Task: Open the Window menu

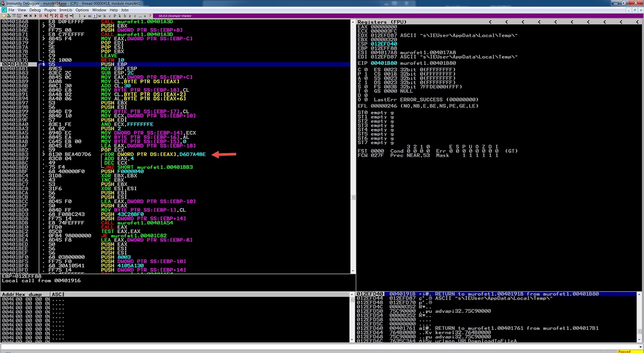Action: click(99, 10)
